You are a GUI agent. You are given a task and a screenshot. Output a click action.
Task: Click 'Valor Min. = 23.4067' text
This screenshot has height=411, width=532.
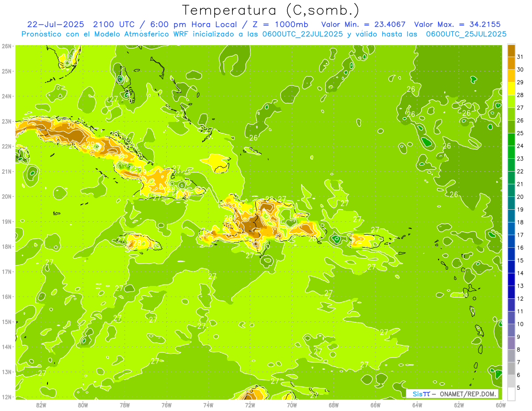coord(364,24)
